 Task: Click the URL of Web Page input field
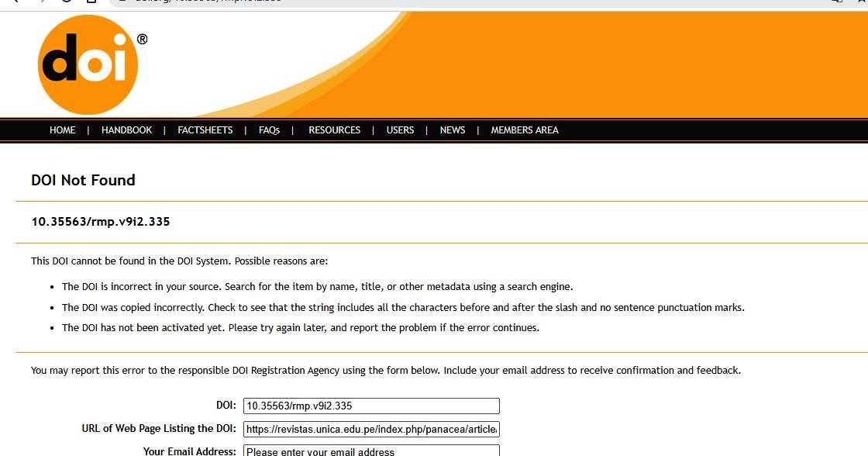[370, 429]
